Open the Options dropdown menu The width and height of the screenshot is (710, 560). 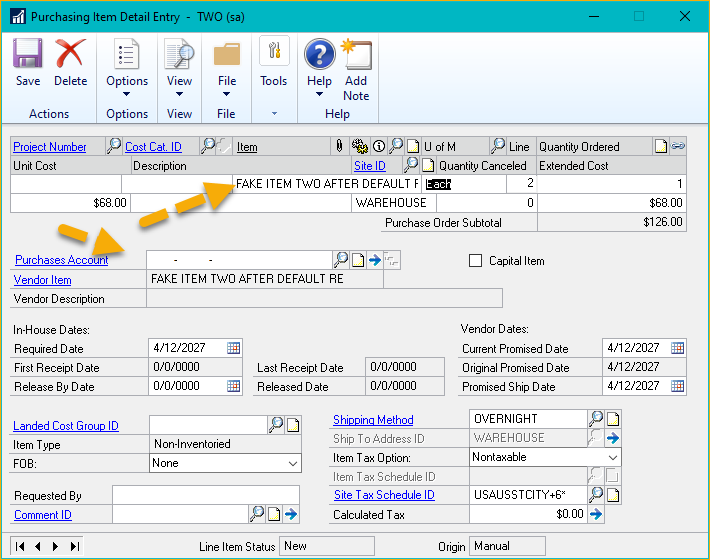(127, 66)
